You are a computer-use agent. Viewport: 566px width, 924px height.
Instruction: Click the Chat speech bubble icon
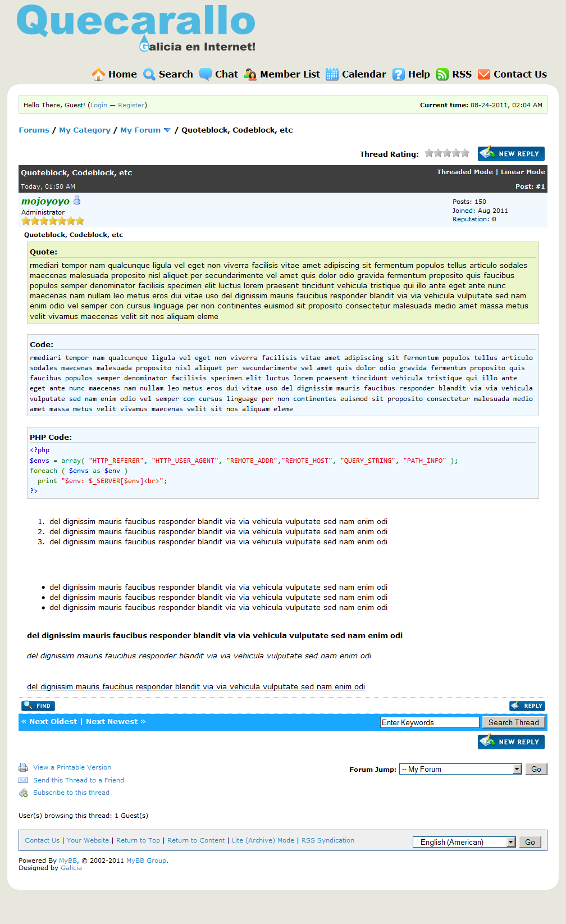(x=206, y=74)
